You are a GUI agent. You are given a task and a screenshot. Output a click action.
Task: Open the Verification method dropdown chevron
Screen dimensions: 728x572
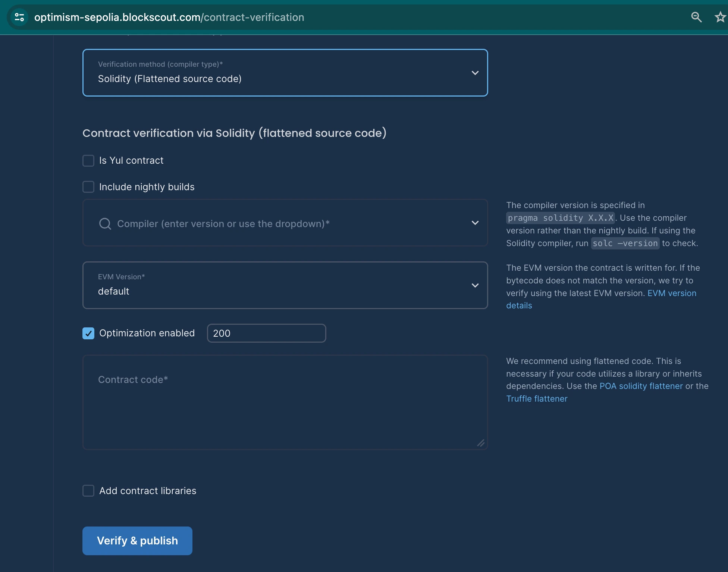click(475, 73)
